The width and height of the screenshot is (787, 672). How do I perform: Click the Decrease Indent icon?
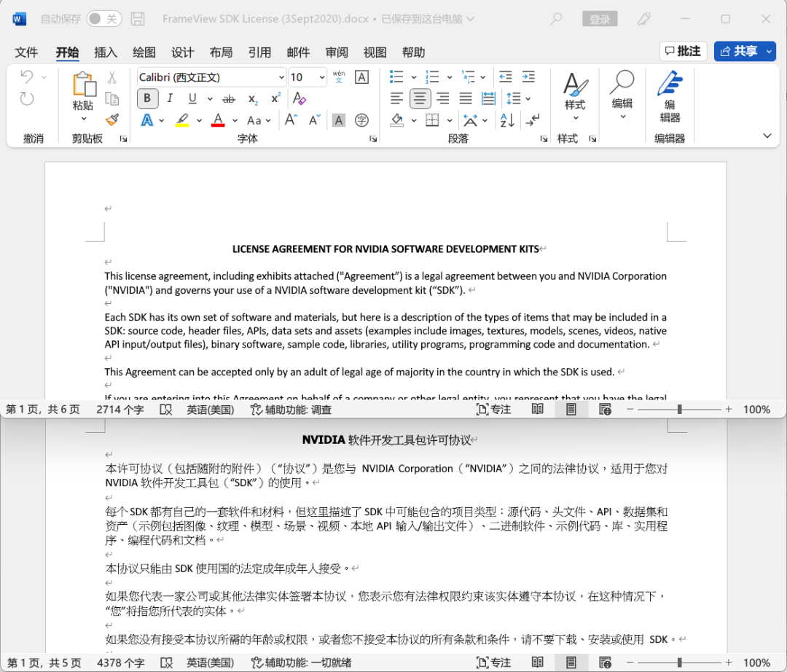pyautogui.click(x=506, y=77)
